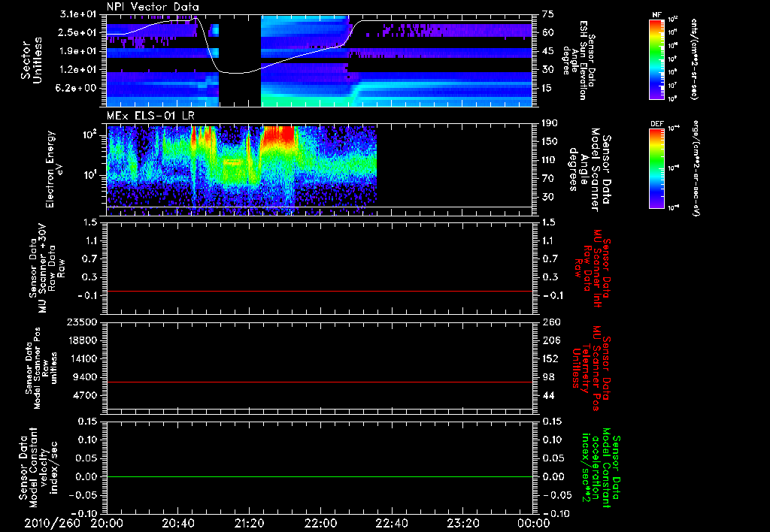Click the green Model Constant acceleration label
Image resolution: width=770 pixels, height=532 pixels.
(601, 467)
